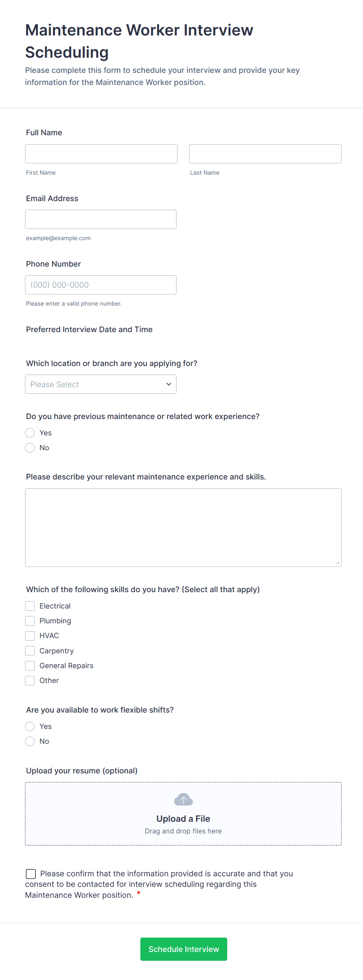The image size is (363, 980).
Task: Click the First Name input field
Action: pyautogui.click(x=101, y=154)
